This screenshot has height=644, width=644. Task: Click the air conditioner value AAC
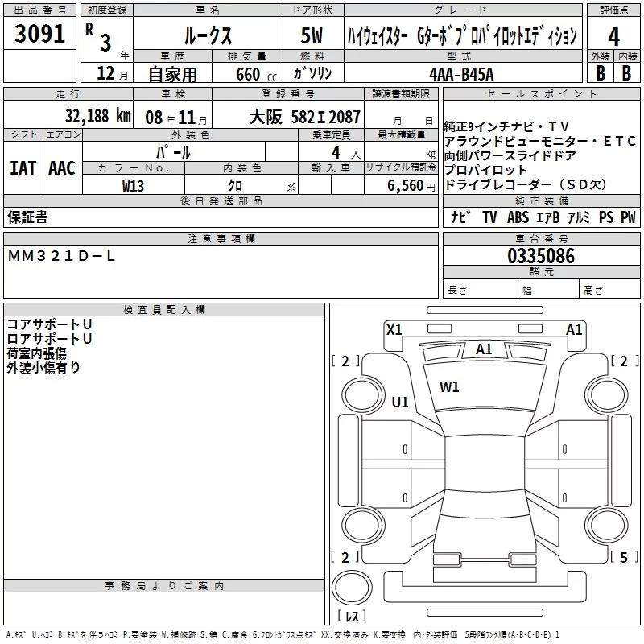[62, 168]
